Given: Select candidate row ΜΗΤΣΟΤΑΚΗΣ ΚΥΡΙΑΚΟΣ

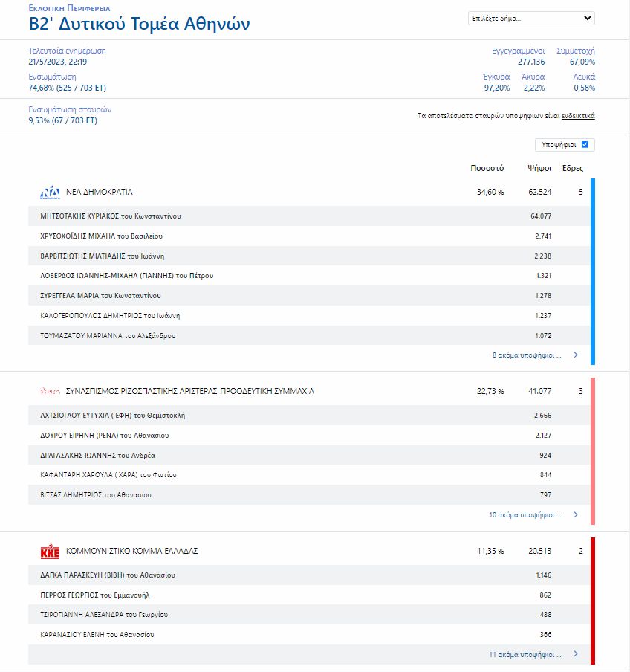Looking at the screenshot, I should coord(110,216).
